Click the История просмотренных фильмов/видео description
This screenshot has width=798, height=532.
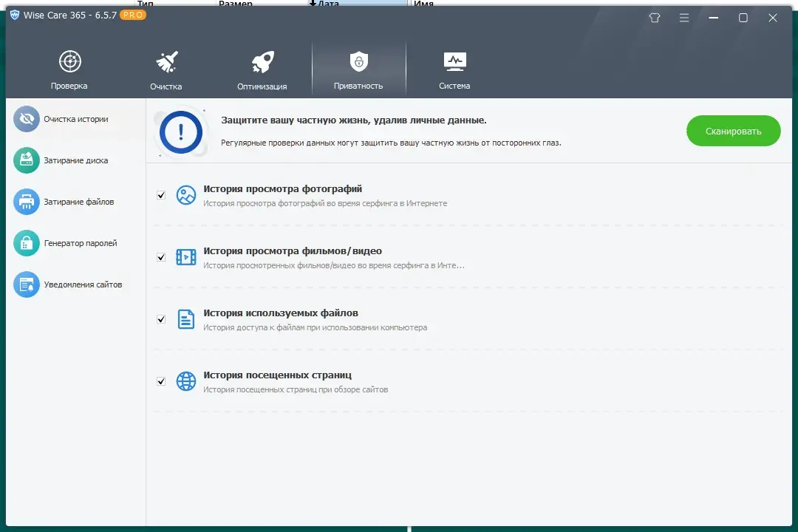(334, 265)
